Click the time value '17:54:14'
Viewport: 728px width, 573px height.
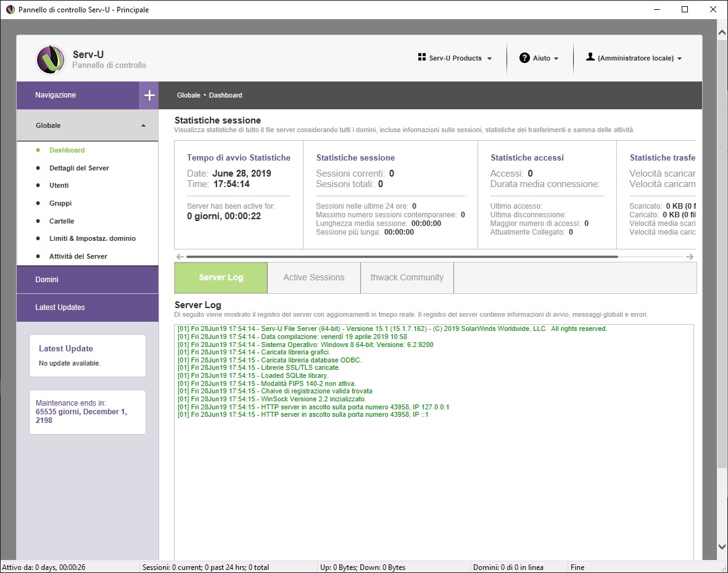click(x=231, y=184)
